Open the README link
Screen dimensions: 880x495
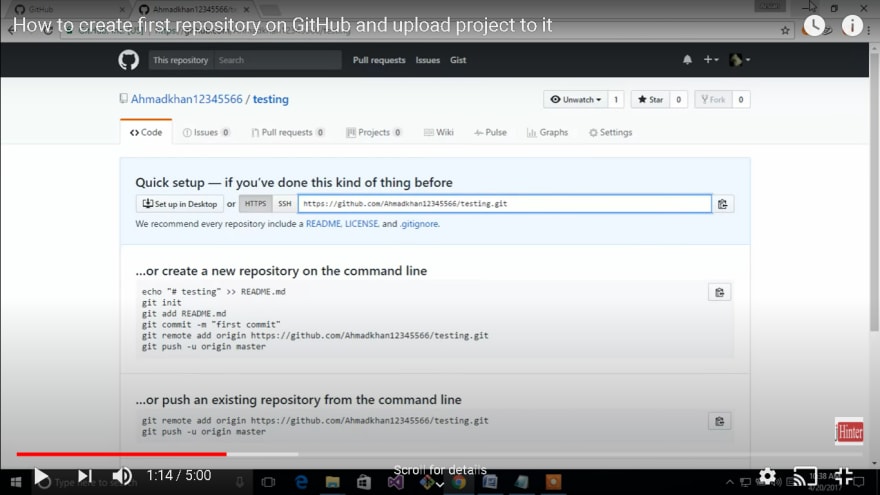tap(323, 223)
